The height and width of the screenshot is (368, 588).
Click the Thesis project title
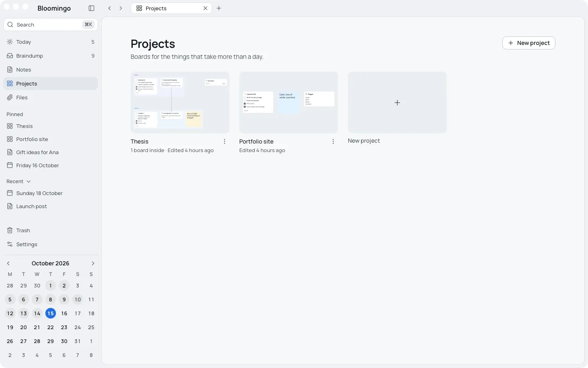coord(140,141)
